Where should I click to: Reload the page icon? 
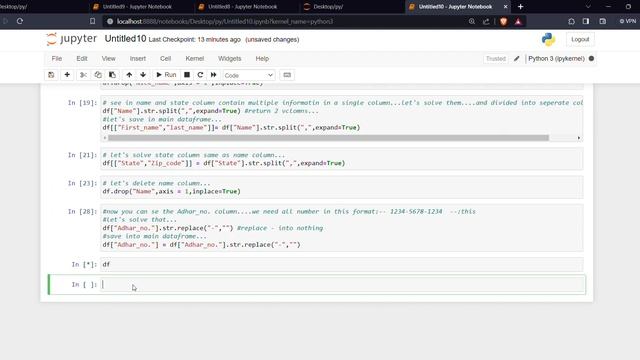click(20, 21)
